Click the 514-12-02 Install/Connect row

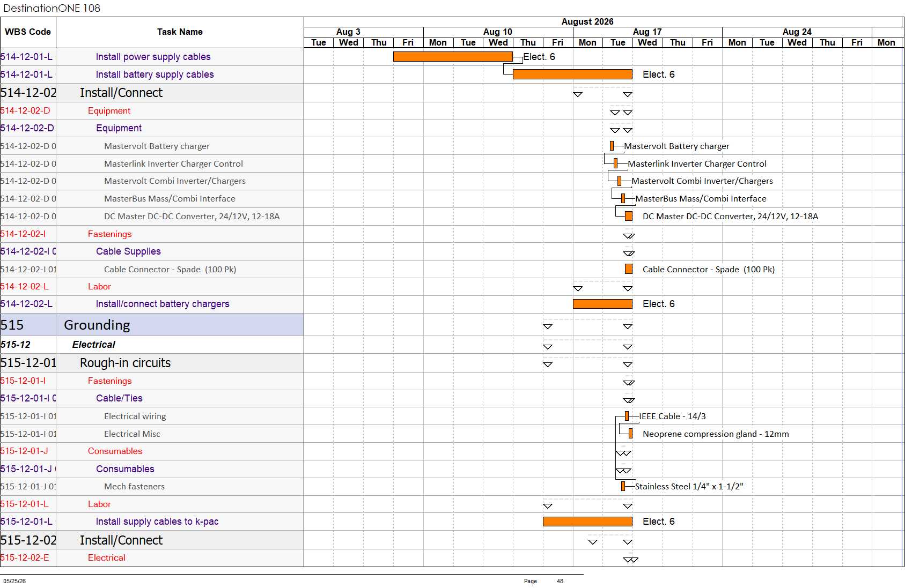click(152, 93)
